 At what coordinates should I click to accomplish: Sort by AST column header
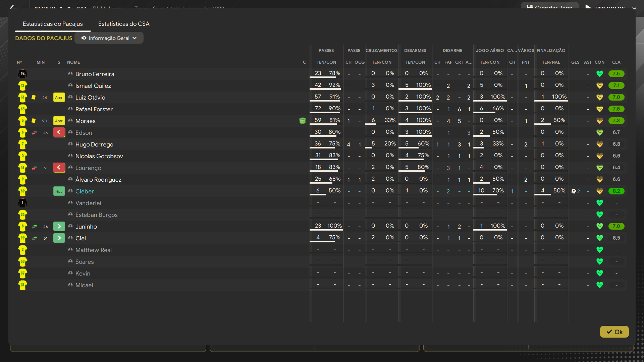(588, 62)
